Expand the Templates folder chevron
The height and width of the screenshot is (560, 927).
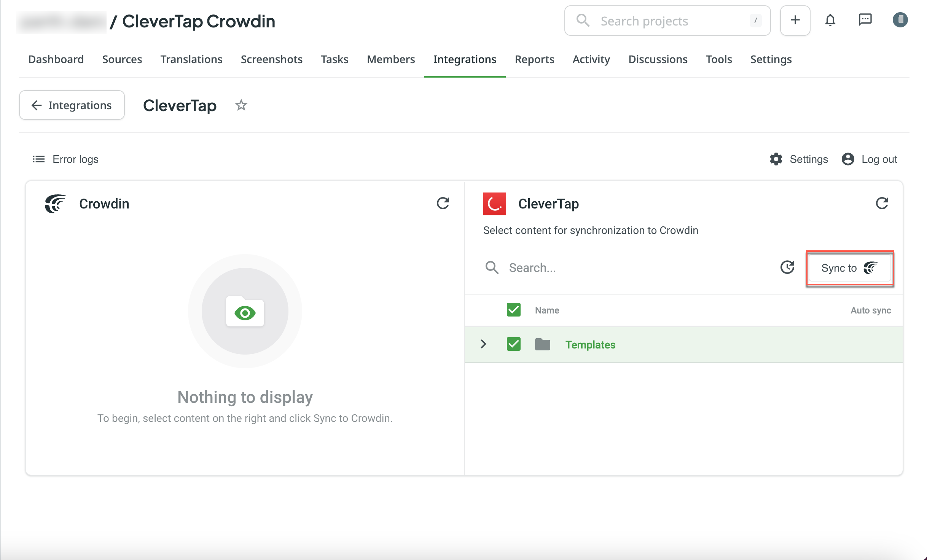coord(483,344)
